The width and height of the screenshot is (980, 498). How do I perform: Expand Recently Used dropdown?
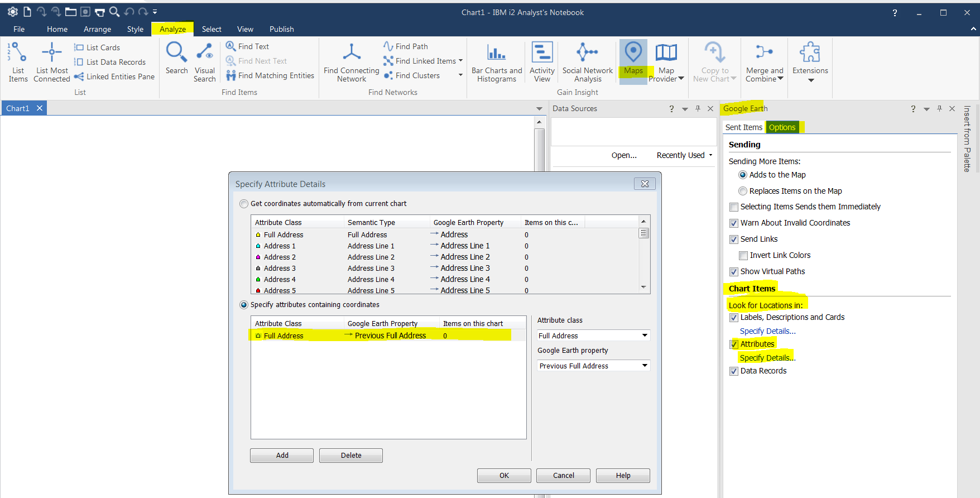pos(710,155)
